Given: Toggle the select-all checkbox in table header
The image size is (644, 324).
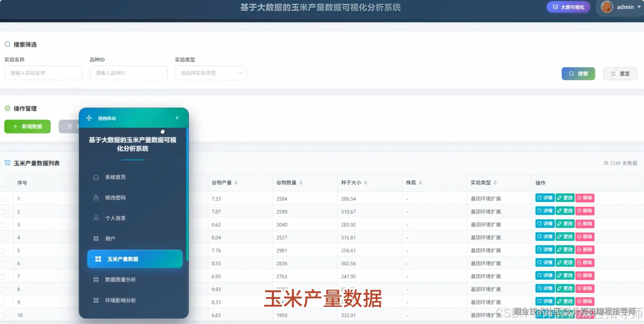Looking at the screenshot, I should click(x=2, y=183).
